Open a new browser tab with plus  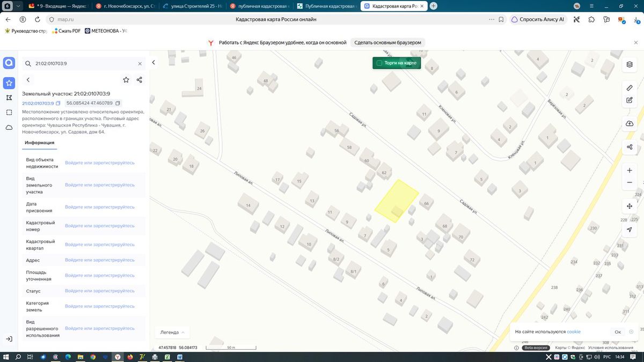tap(434, 6)
